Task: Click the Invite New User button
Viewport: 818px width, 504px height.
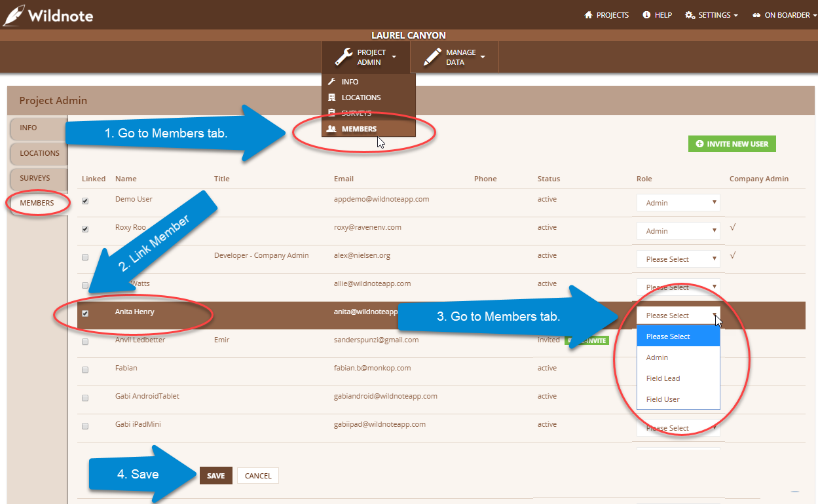Action: click(x=732, y=144)
